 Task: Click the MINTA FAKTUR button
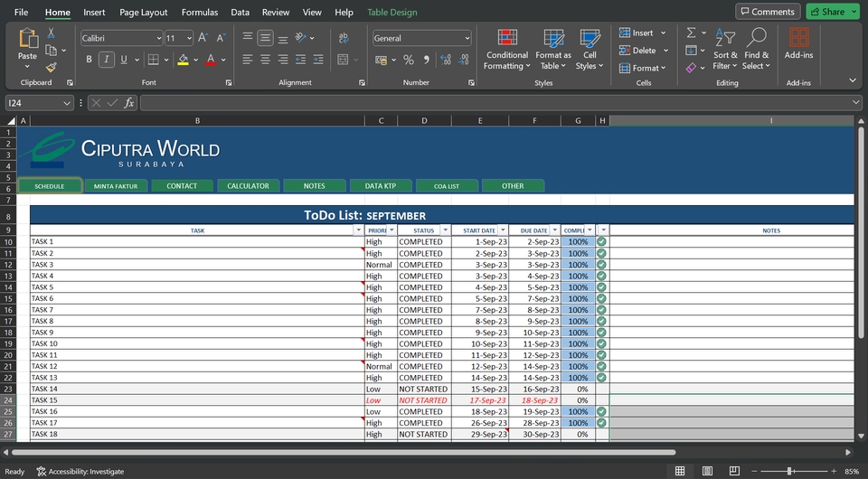point(116,186)
